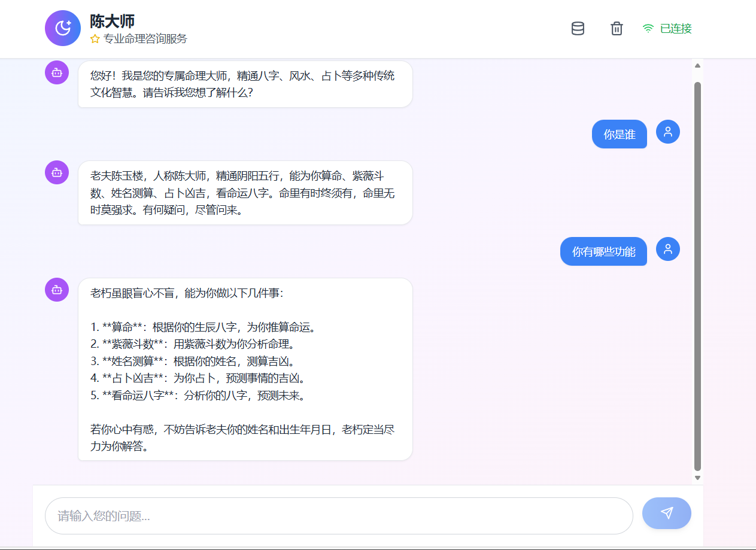756x550 pixels.
Task: Click the star icon beside 专业命理咨询服务
Action: [x=95, y=39]
